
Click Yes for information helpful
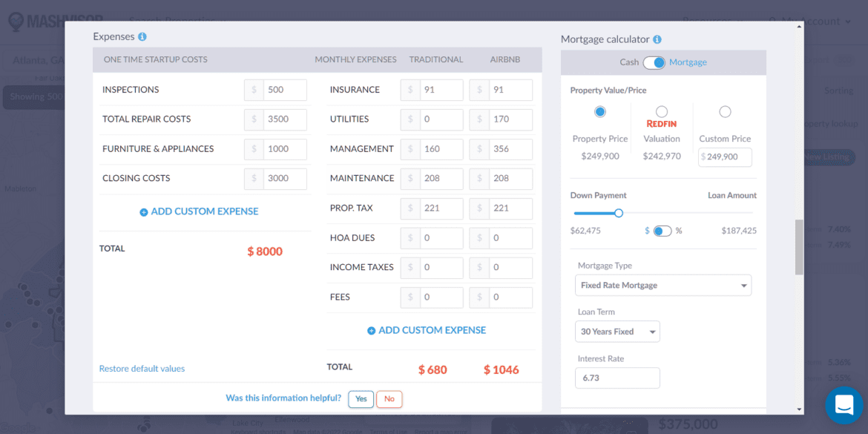(361, 398)
